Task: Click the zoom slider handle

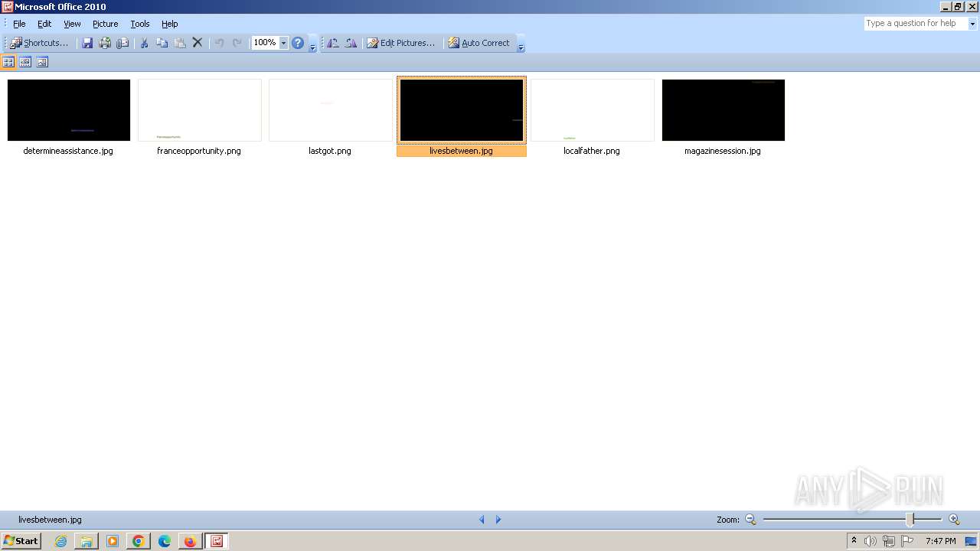Action: click(910, 520)
